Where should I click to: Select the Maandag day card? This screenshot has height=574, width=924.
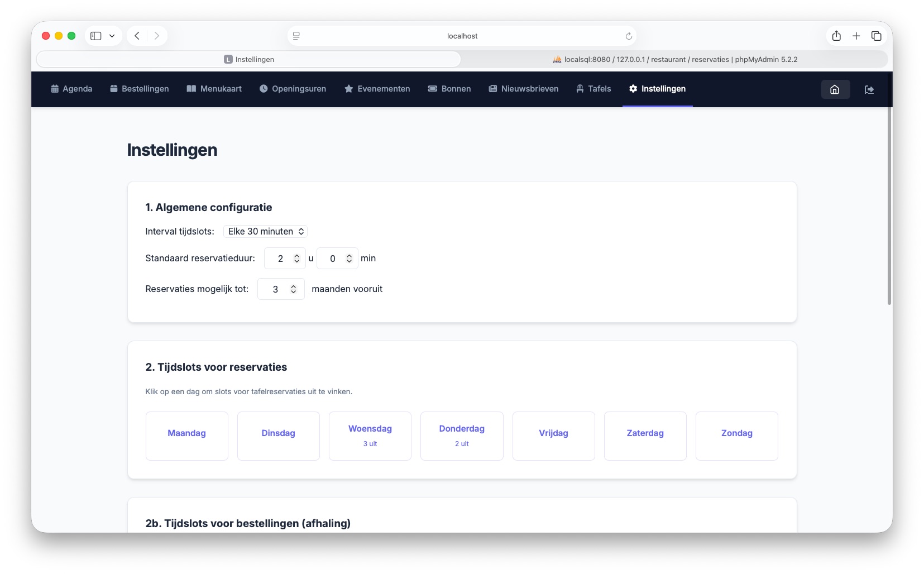187,436
